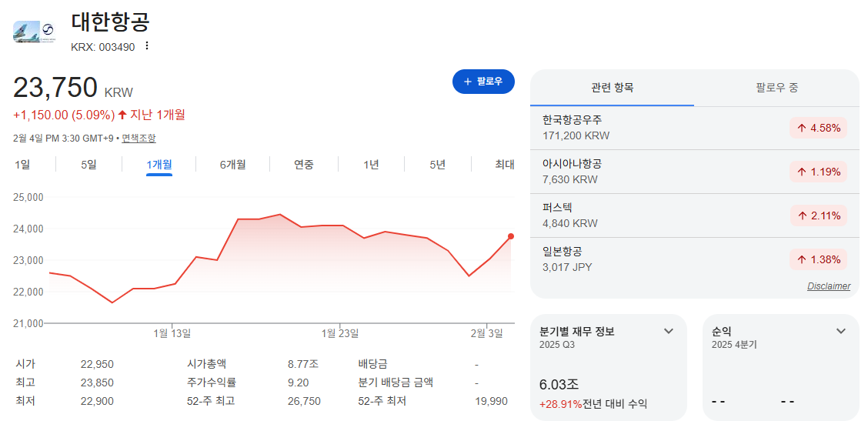Click the KRX: 003490 ticker text
This screenshot has height=431, width=868.
click(103, 47)
